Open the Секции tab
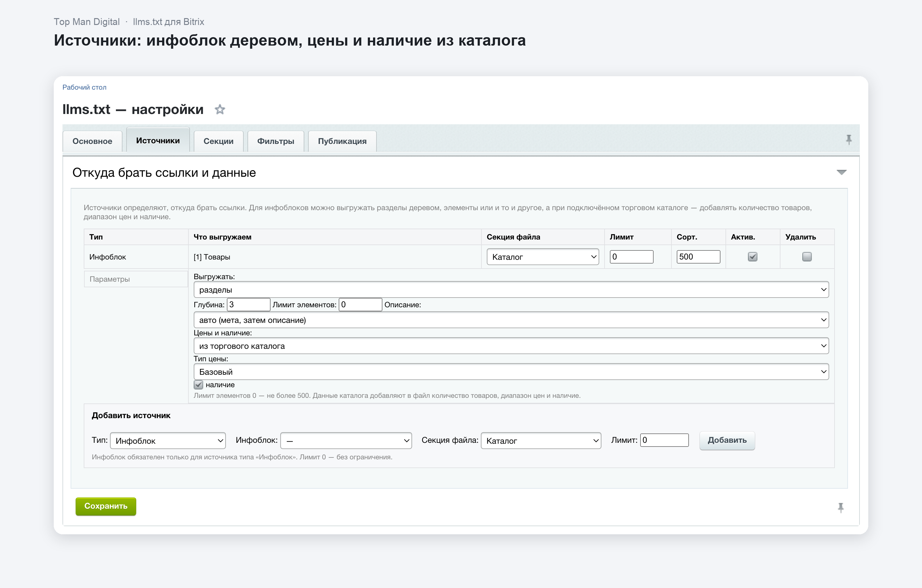Screen dimensions: 922x588 pos(218,141)
